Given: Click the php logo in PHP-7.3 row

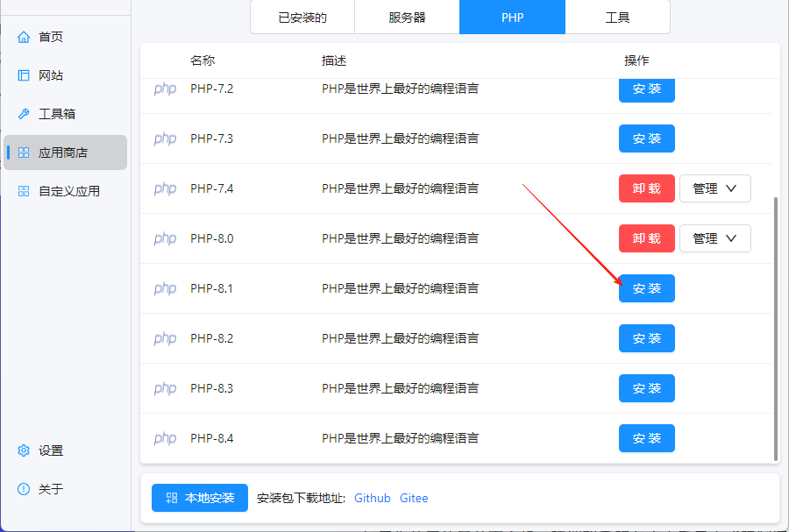Looking at the screenshot, I should (165, 138).
